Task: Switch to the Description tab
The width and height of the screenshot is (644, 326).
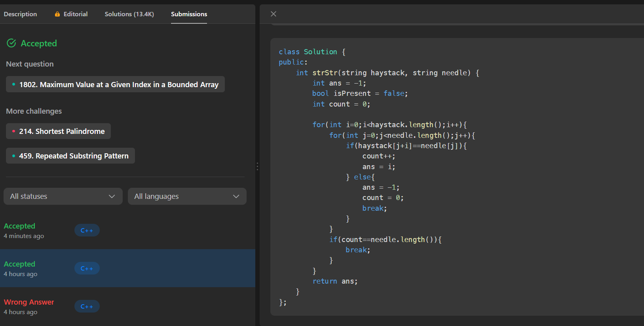Action: 20,14
